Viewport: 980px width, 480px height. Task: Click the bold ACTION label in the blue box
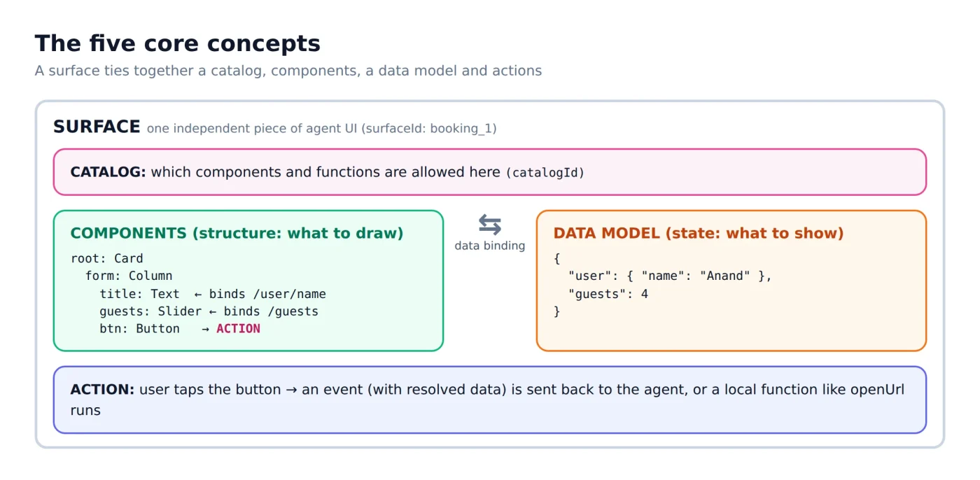coord(103,390)
